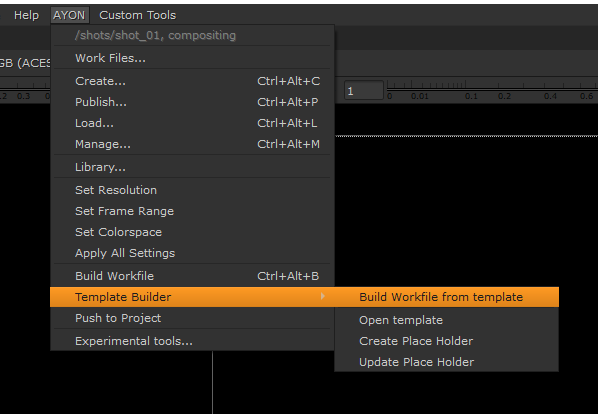Choose Push to Project
Screen dimensions: 598x414
click(192, 318)
